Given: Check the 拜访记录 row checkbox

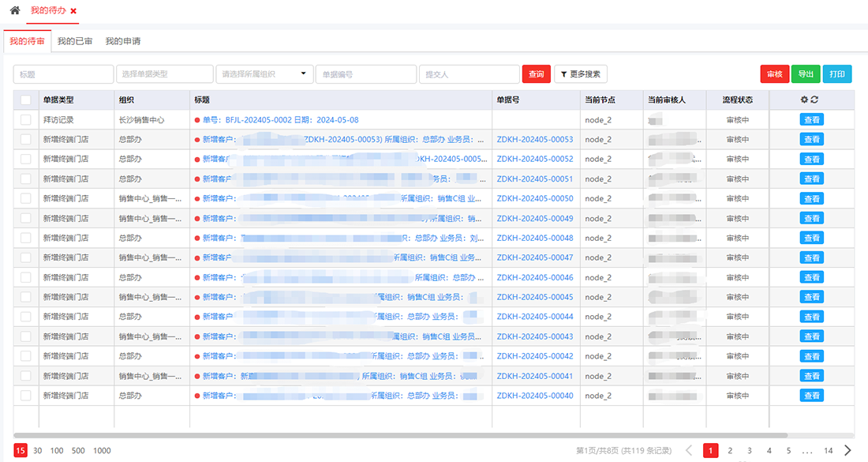Looking at the screenshot, I should coord(25,120).
